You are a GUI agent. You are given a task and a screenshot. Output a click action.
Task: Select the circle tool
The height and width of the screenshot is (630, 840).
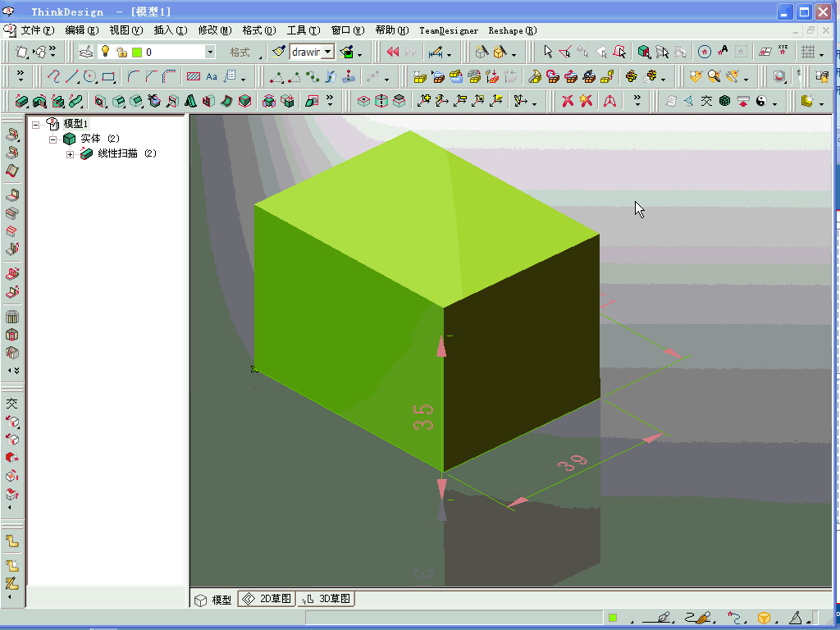89,76
